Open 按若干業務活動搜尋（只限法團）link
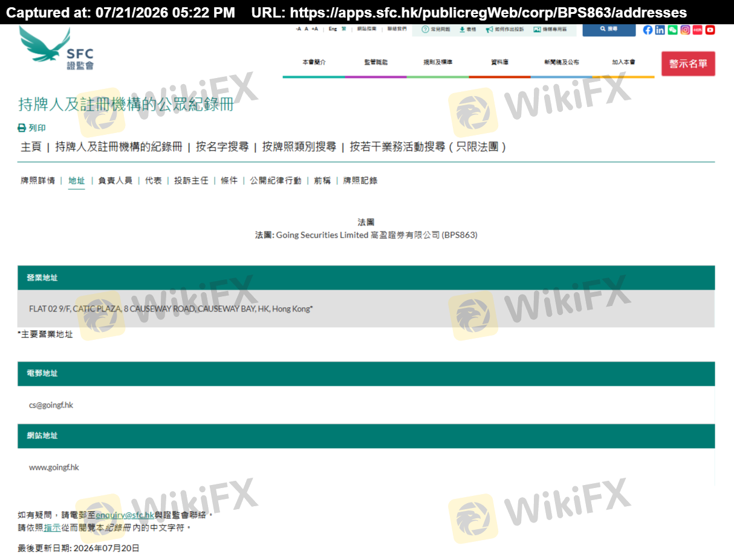 point(428,147)
